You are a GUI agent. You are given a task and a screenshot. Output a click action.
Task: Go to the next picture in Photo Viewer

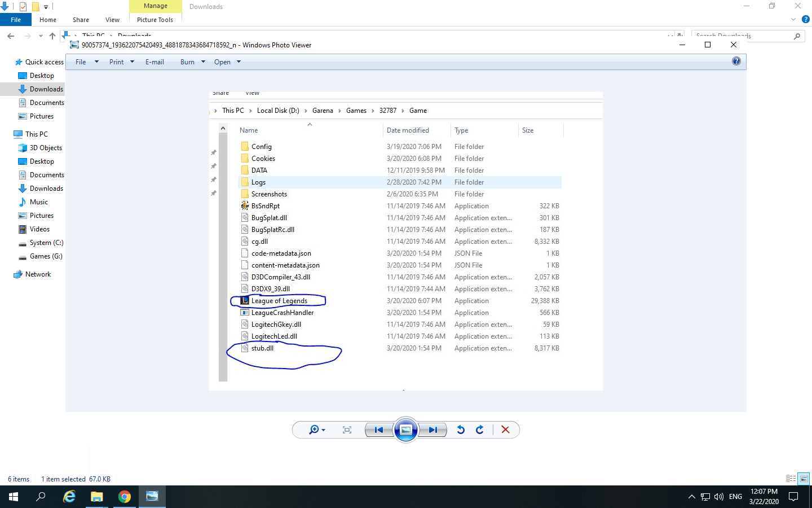(433, 430)
